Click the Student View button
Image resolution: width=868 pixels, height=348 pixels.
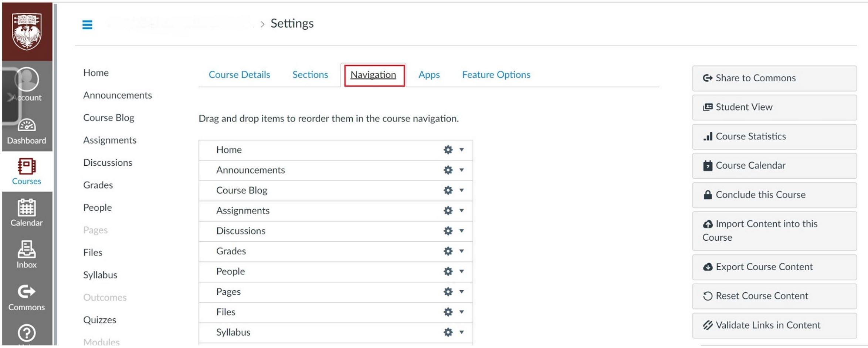[x=774, y=107]
